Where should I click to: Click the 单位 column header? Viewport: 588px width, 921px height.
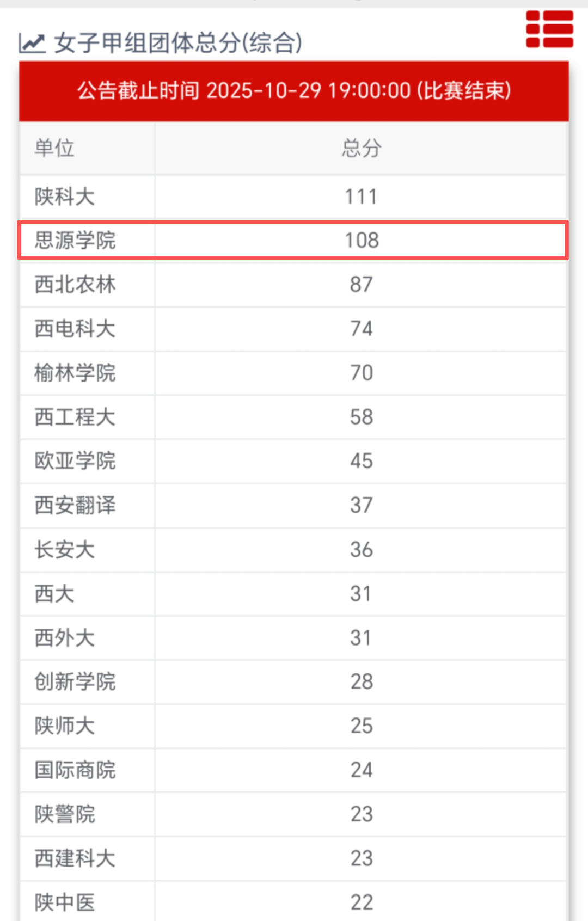click(x=54, y=148)
